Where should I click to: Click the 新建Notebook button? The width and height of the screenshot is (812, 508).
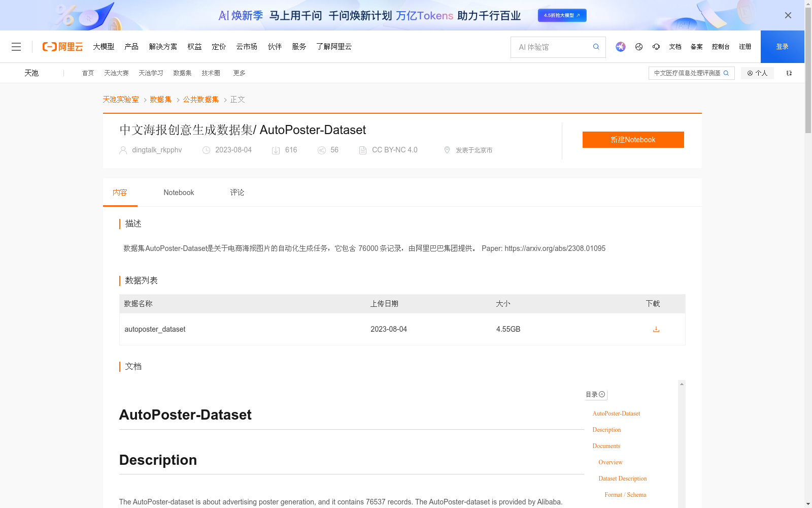click(633, 140)
